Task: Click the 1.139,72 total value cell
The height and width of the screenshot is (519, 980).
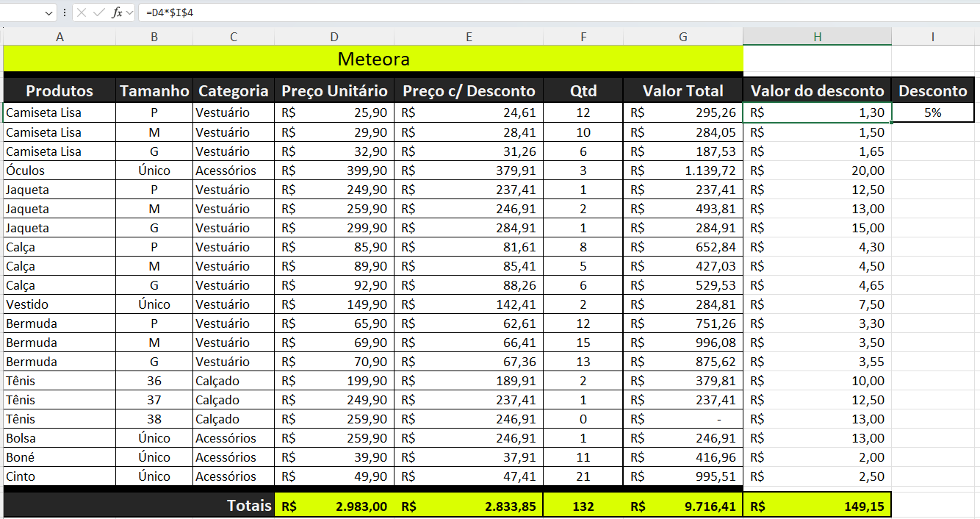Action: pos(683,171)
